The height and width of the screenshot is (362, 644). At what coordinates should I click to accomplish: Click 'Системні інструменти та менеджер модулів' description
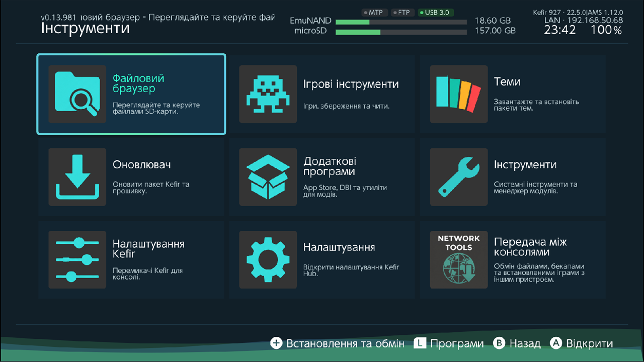[535, 188]
